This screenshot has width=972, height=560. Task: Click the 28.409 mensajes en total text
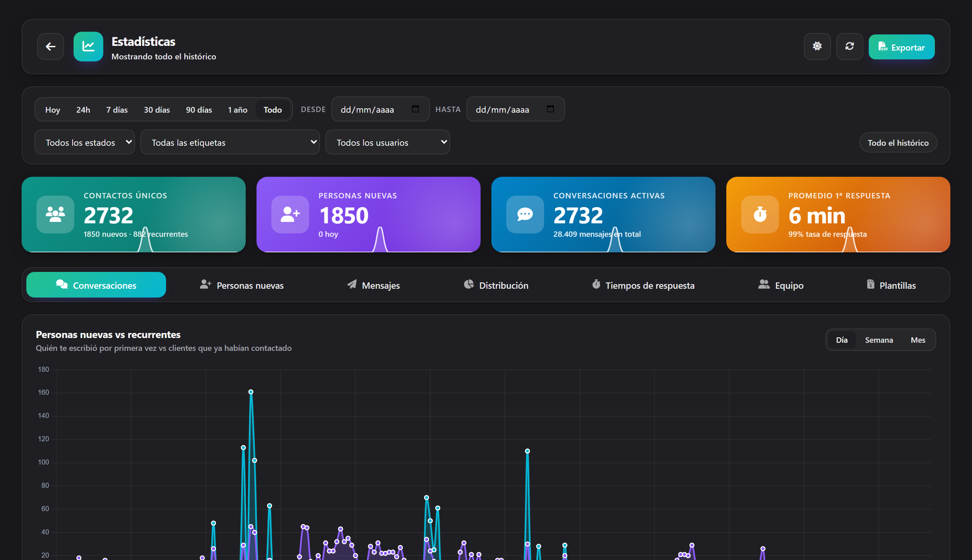click(597, 234)
